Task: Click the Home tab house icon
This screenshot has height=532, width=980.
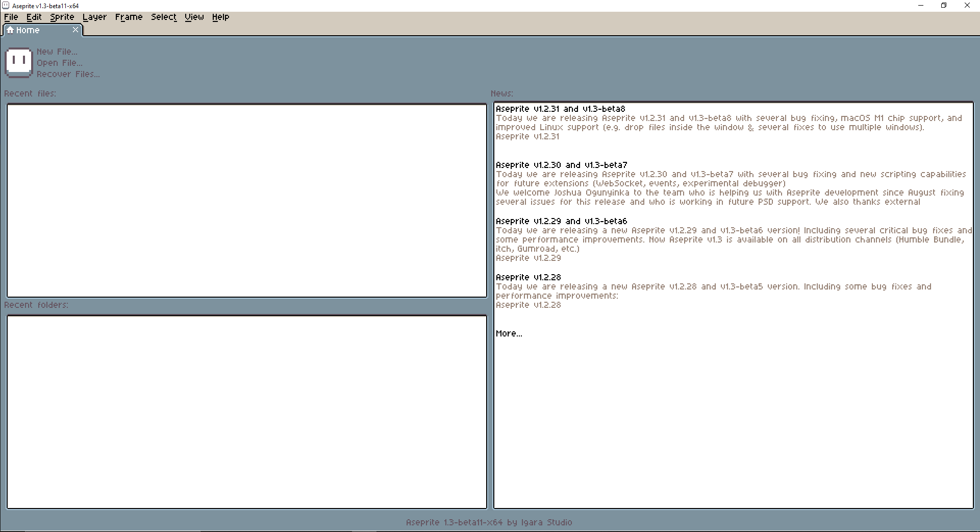Action: tap(10, 30)
